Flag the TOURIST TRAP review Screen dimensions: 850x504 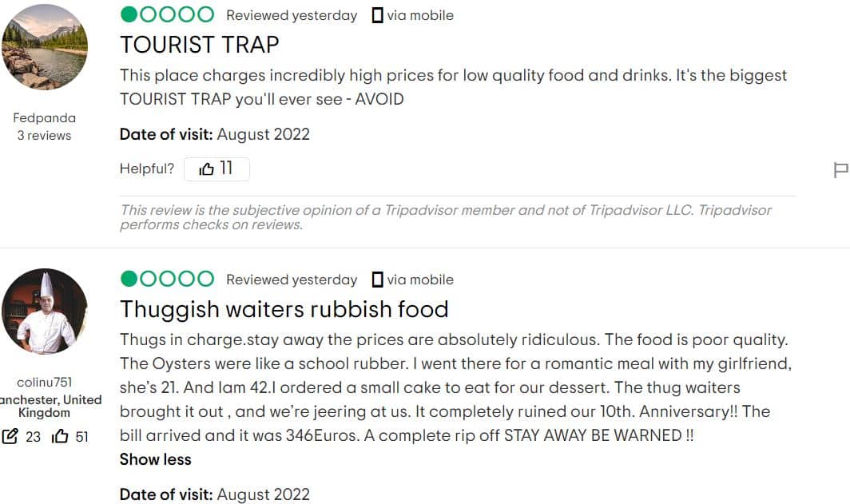[840, 170]
